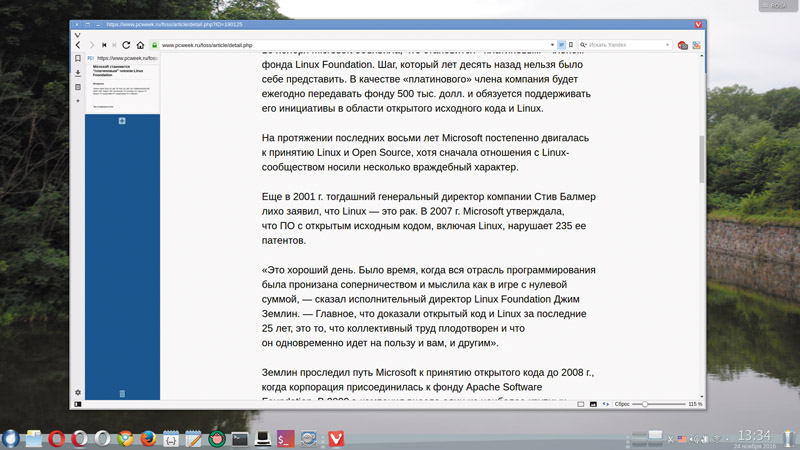The height and width of the screenshot is (450, 800).
Task: Click the Сброс zoom reset button
Action: tap(622, 404)
